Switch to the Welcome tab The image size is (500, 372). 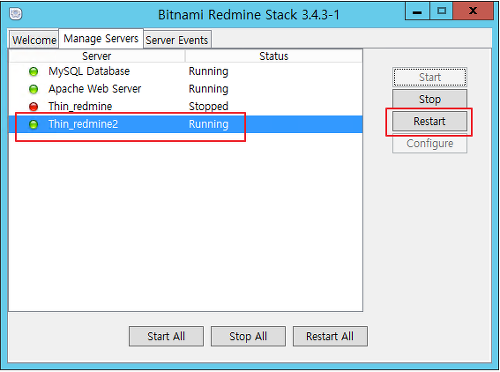click(34, 40)
